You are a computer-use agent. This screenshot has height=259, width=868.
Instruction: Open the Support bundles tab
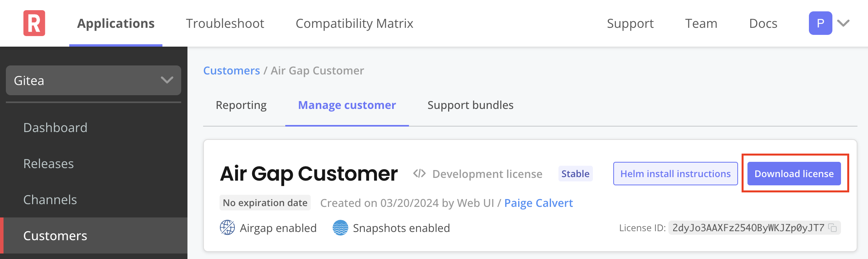[470, 105]
